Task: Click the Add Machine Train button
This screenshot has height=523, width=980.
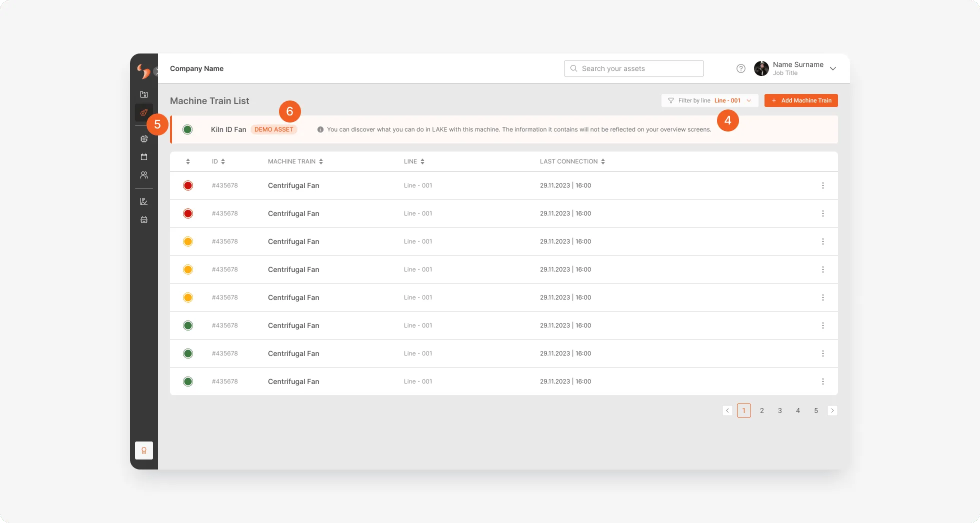Action: coord(801,100)
